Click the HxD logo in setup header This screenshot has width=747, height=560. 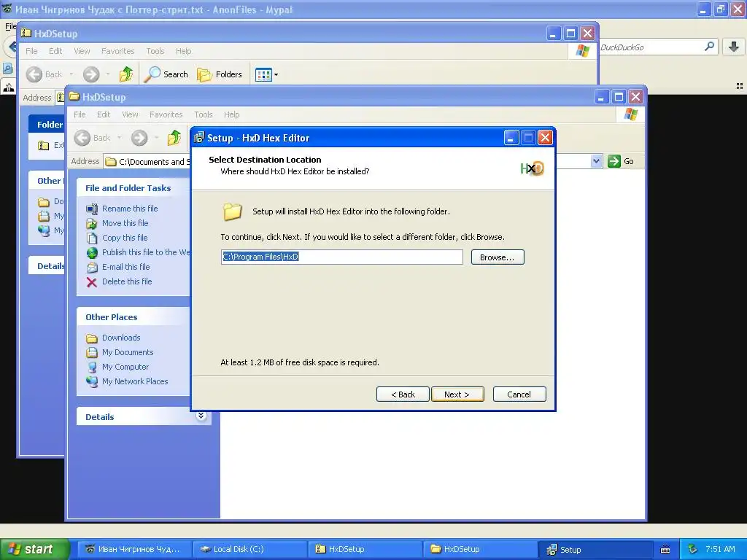click(532, 168)
